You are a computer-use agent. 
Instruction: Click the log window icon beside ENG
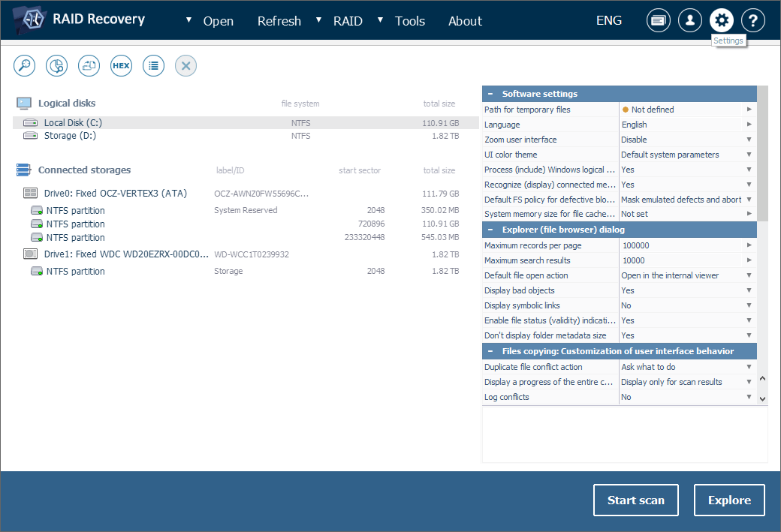tap(659, 21)
